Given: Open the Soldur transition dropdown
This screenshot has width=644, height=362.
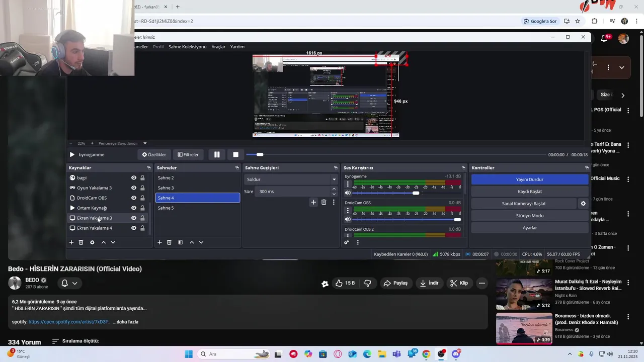Looking at the screenshot, I should 291,179.
